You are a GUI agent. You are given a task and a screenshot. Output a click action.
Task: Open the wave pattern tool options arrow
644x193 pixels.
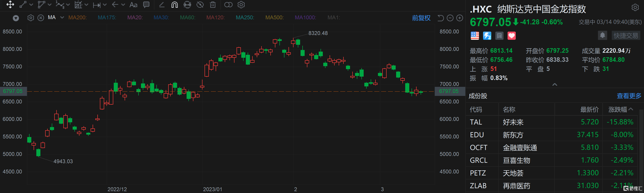tap(68, 5)
